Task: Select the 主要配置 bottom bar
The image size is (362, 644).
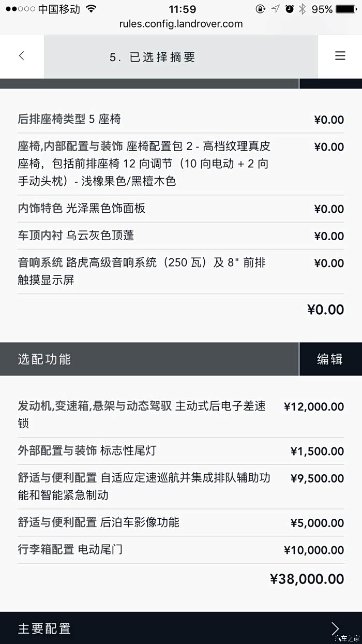Action: click(155, 628)
